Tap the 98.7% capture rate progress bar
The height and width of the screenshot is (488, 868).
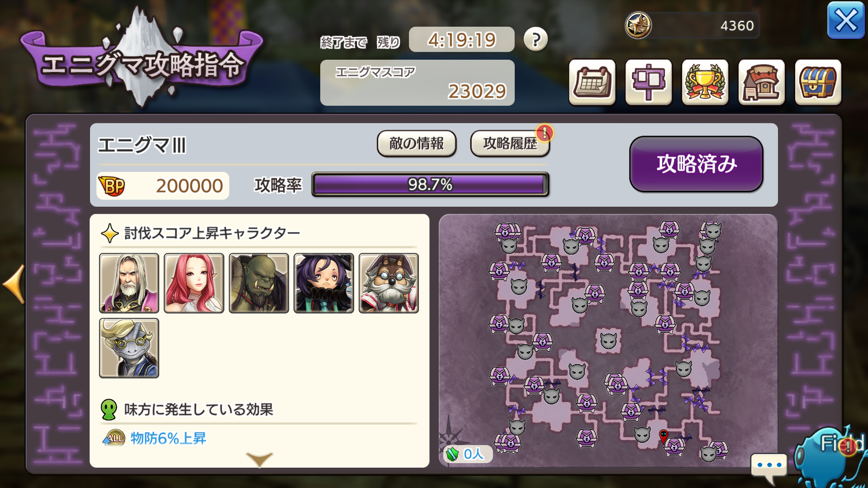click(430, 185)
